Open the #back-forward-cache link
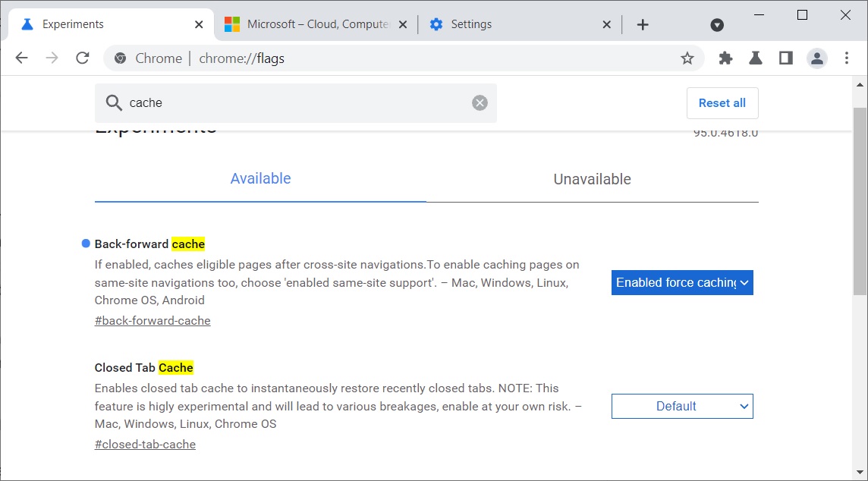Image resolution: width=868 pixels, height=481 pixels. [x=153, y=321]
